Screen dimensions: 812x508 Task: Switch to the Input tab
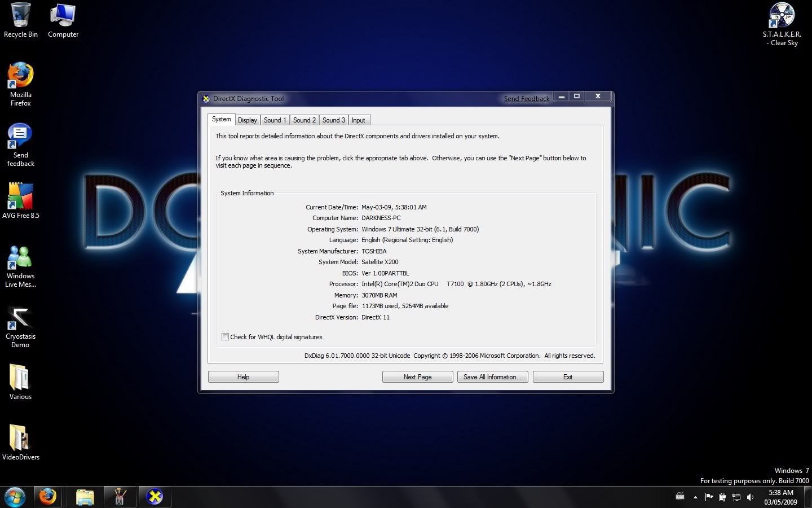(x=359, y=120)
